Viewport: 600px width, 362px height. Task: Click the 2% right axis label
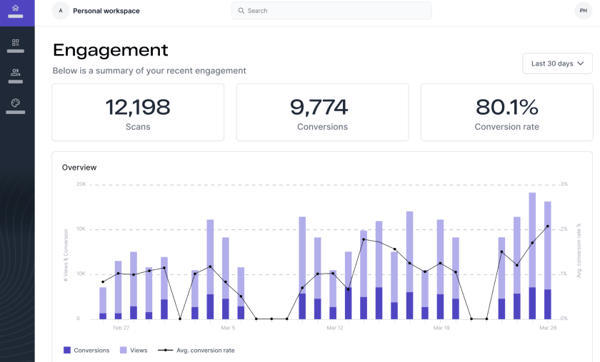(x=564, y=229)
